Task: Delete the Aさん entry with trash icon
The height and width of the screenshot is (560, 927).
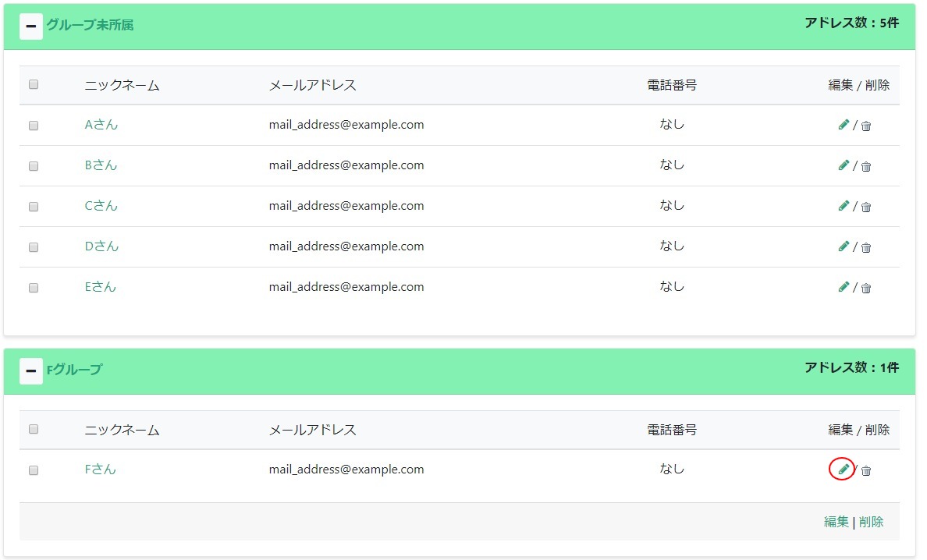Action: tap(866, 126)
